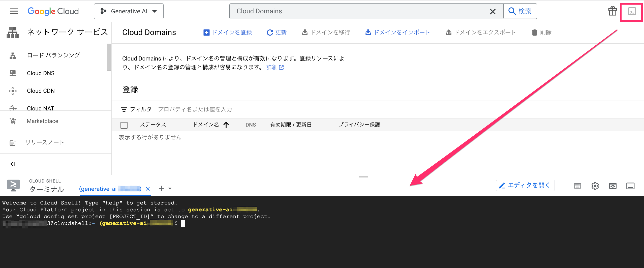Open Cloud Shell settings gear

[595, 186]
